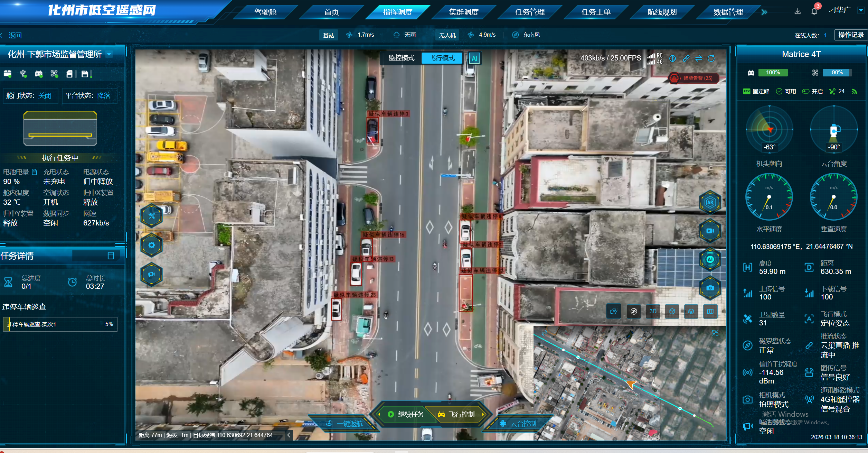Toggle the AI recognition button
This screenshot has width=868, height=453.
coord(474,58)
